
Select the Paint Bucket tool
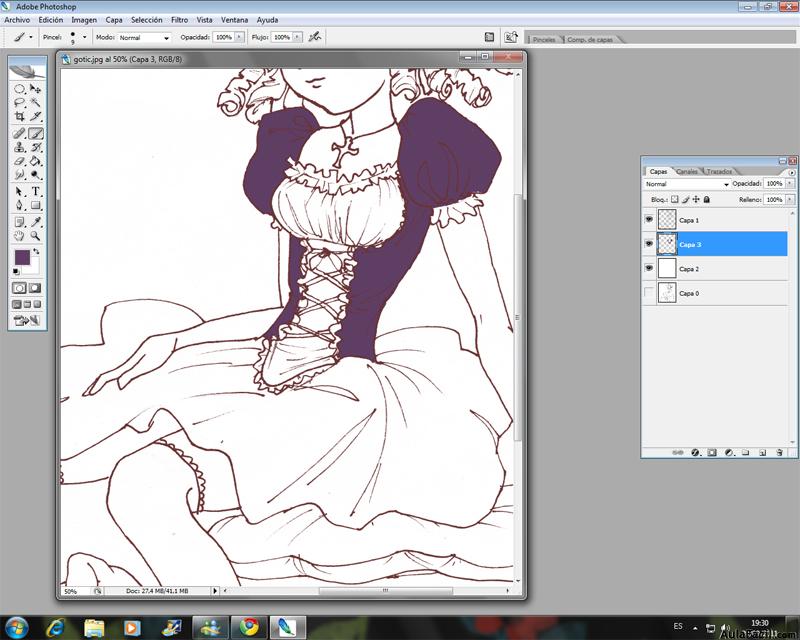tap(35, 161)
